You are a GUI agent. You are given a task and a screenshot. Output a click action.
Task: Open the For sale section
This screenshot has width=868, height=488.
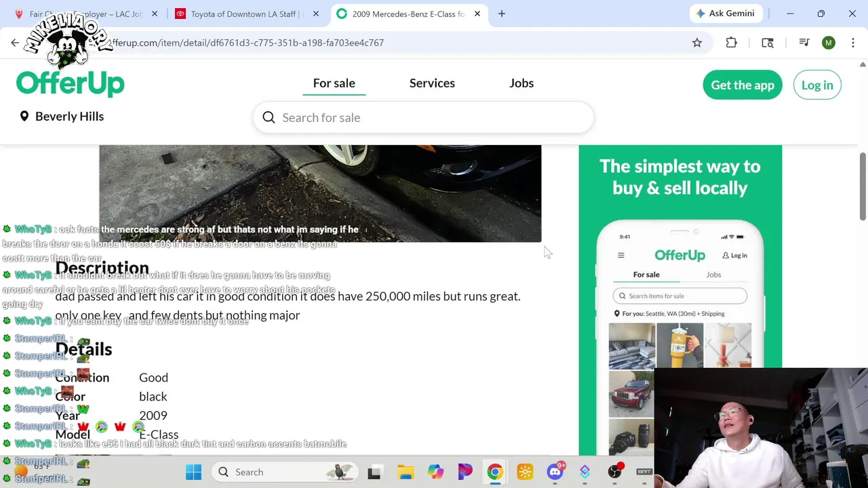coord(334,83)
